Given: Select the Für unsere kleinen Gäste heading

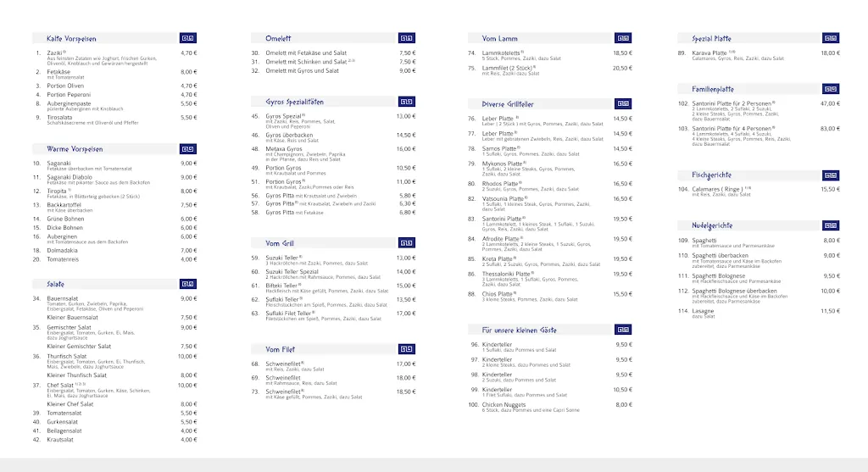Looking at the screenshot, I should [519, 330].
